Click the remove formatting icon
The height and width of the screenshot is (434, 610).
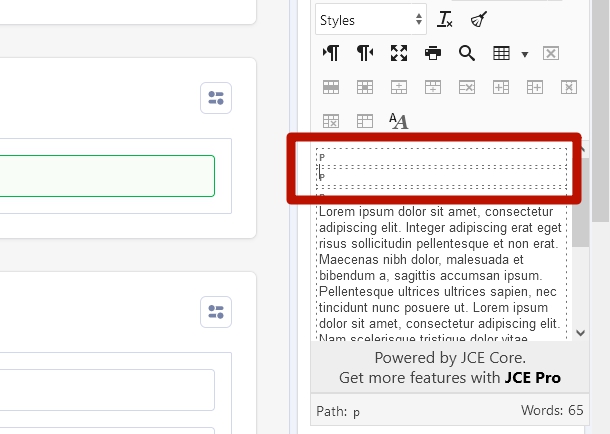[x=445, y=19]
